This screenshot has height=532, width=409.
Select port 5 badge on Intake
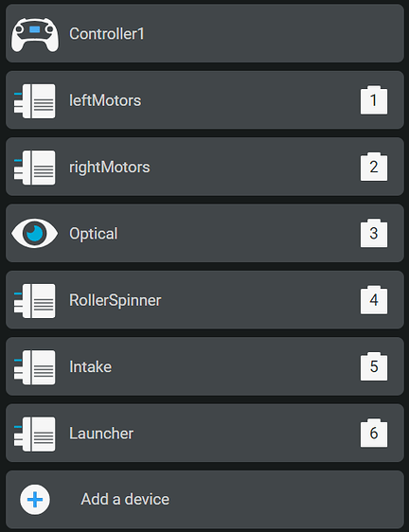[x=374, y=366]
